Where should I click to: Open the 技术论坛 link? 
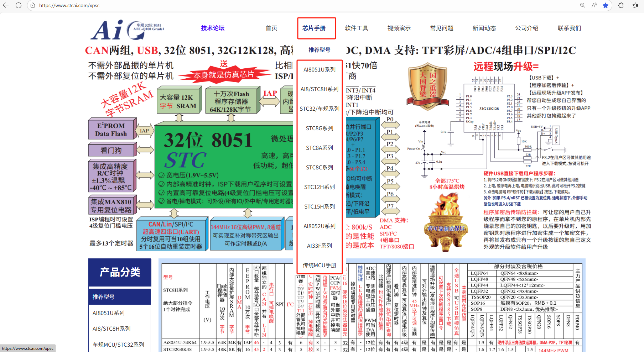(213, 28)
